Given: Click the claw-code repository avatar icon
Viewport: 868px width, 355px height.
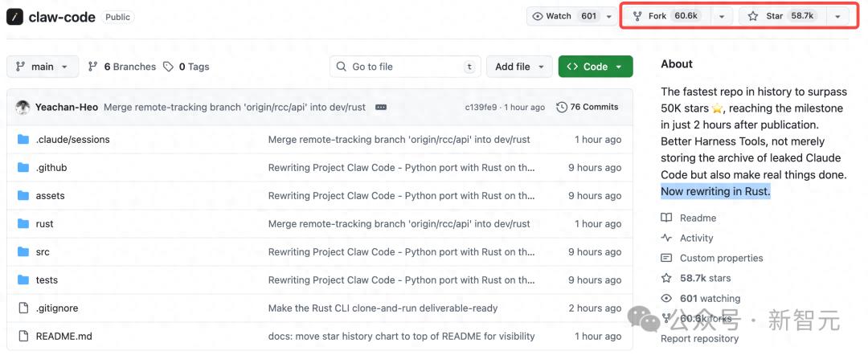Looking at the screenshot, I should [14, 17].
